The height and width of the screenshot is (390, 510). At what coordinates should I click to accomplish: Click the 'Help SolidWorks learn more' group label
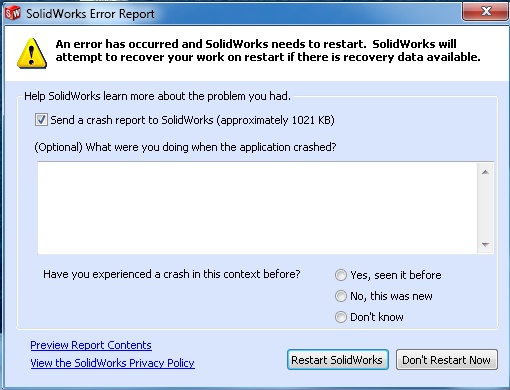pyautogui.click(x=157, y=96)
